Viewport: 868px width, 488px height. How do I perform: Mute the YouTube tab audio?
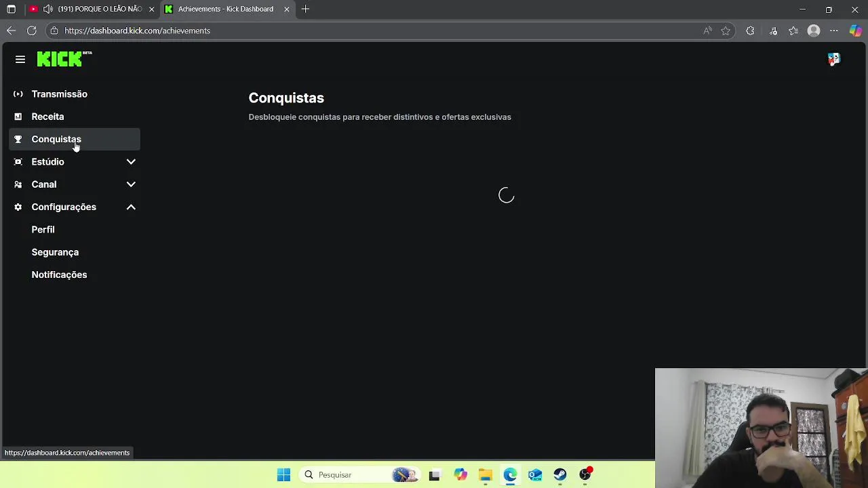pos(47,9)
